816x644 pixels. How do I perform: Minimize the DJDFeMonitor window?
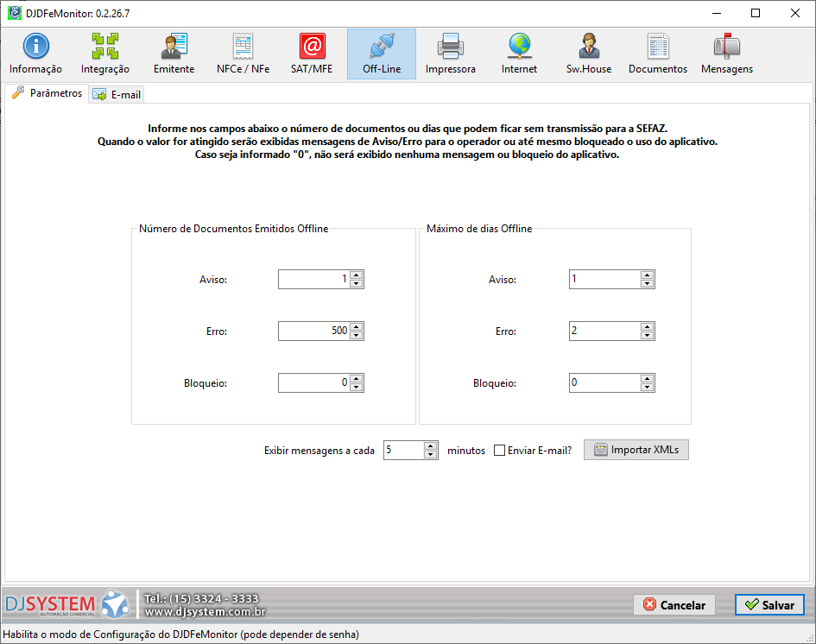(717, 13)
